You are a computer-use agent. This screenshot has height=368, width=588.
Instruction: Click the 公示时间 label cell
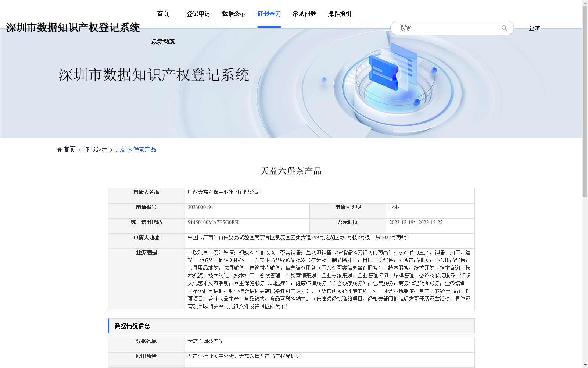coord(348,226)
